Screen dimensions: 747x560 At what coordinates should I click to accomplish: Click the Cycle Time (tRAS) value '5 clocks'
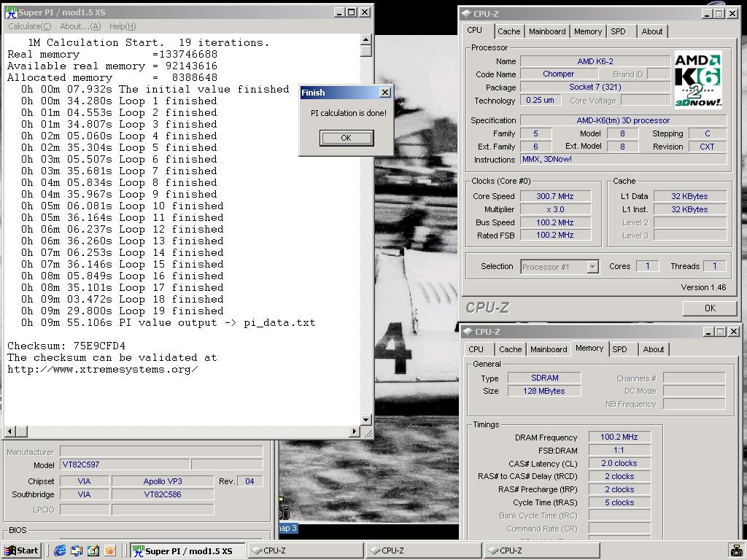coord(619,502)
